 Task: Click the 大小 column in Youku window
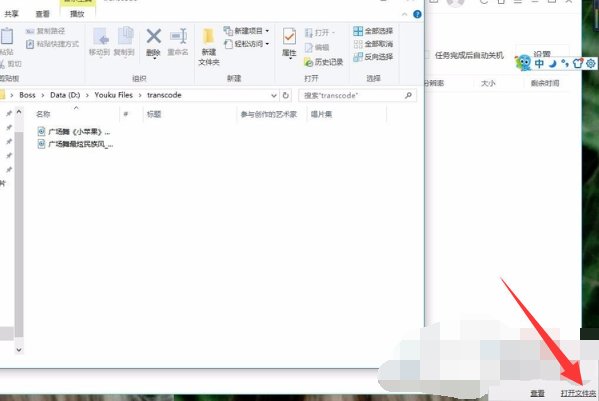(488, 83)
